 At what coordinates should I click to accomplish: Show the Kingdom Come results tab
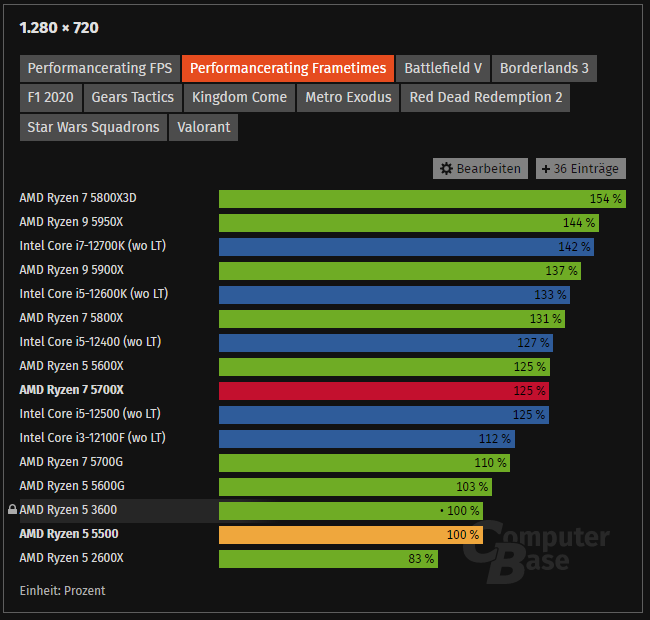pos(239,98)
